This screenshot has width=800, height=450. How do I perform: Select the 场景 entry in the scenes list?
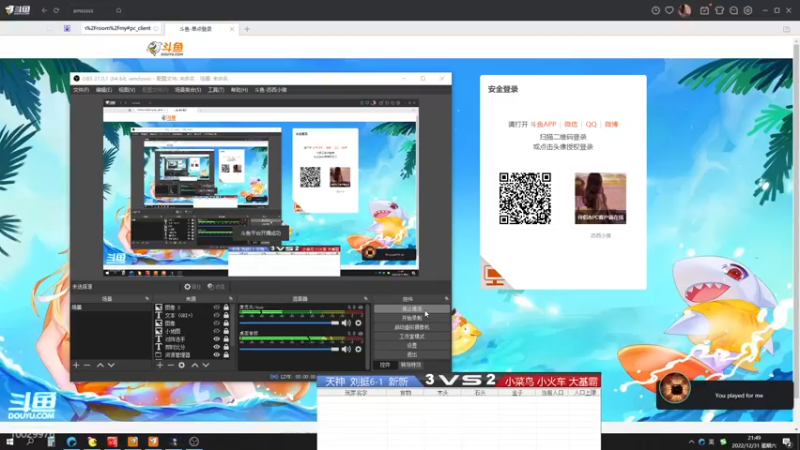pos(111,308)
